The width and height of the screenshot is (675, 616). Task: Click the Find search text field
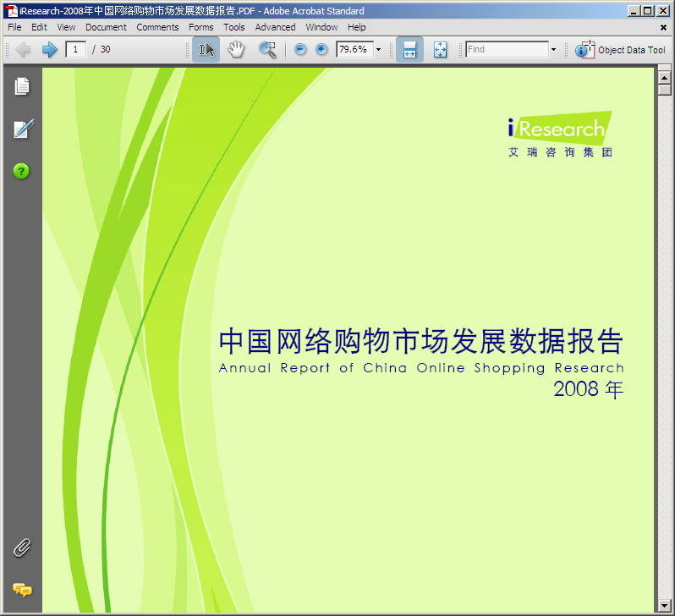(507, 50)
